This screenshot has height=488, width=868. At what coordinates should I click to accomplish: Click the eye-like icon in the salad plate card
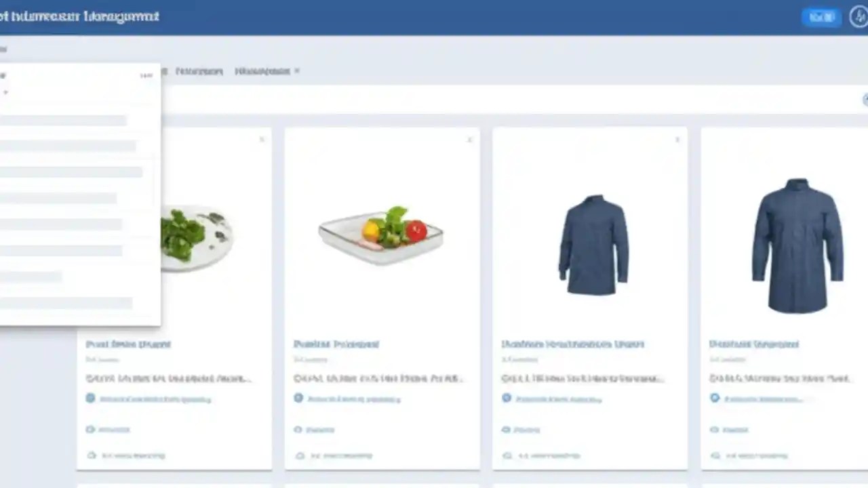tap(90, 429)
